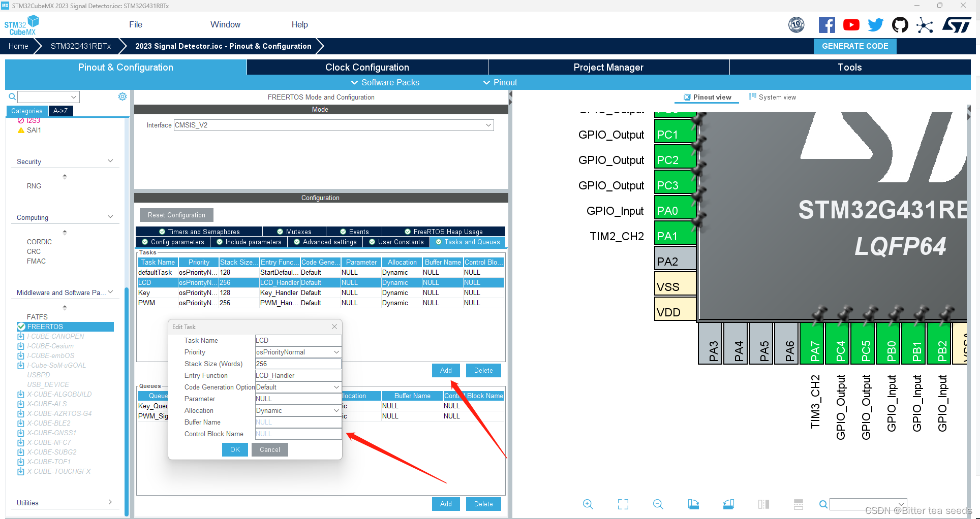The width and height of the screenshot is (980, 519).
Task: Click the SAI1 warning triangle icon
Action: pyautogui.click(x=21, y=131)
